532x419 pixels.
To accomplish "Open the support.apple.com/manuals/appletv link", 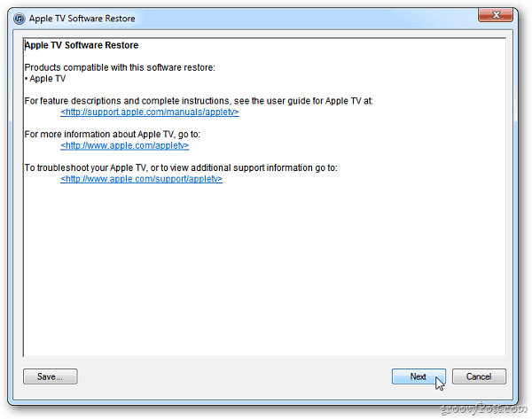I will pos(150,112).
